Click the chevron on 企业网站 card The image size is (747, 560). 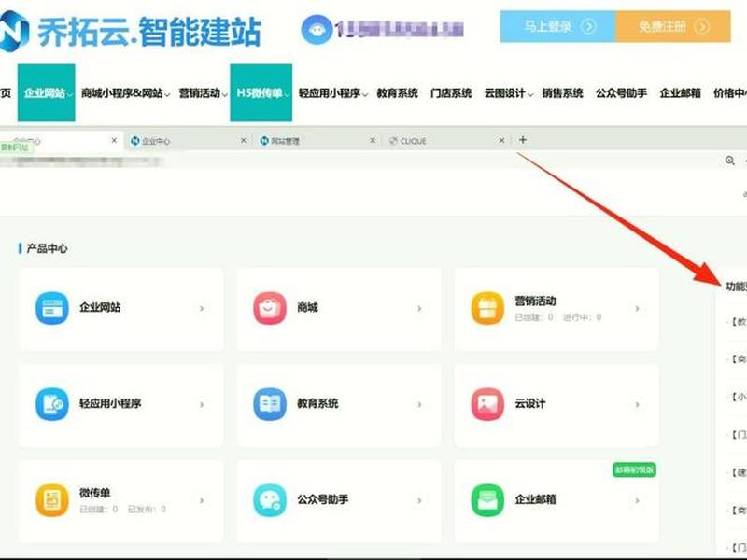pyautogui.click(x=202, y=309)
